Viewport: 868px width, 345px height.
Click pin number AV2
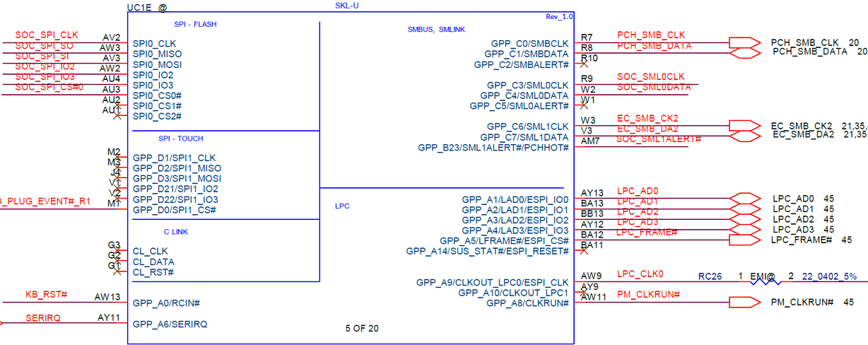112,37
